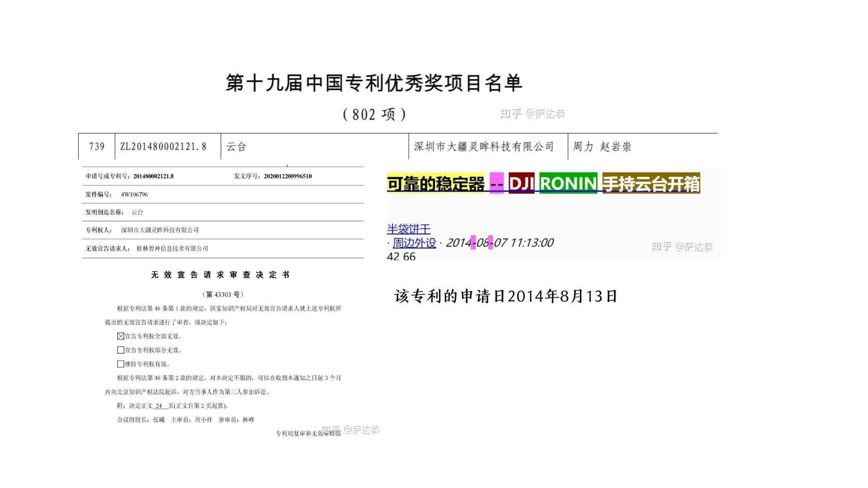
Task: Open the 周边外设 category link
Action: pyautogui.click(x=414, y=243)
